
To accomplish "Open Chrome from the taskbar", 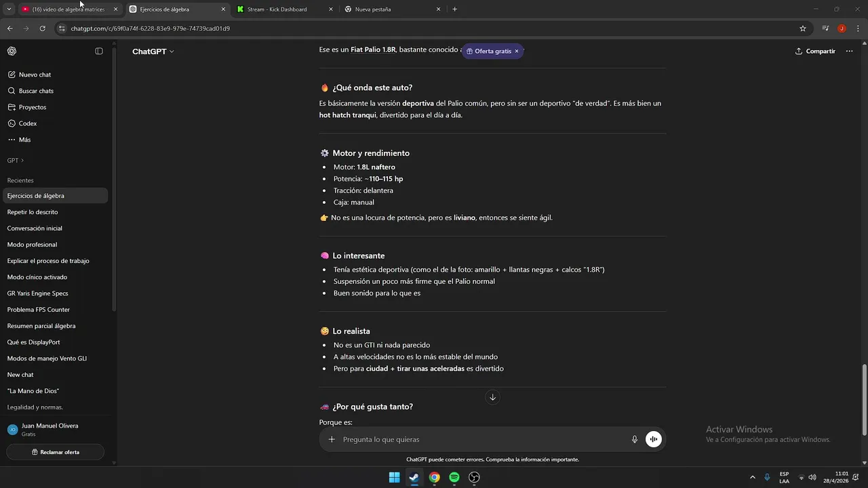I will pos(434,477).
